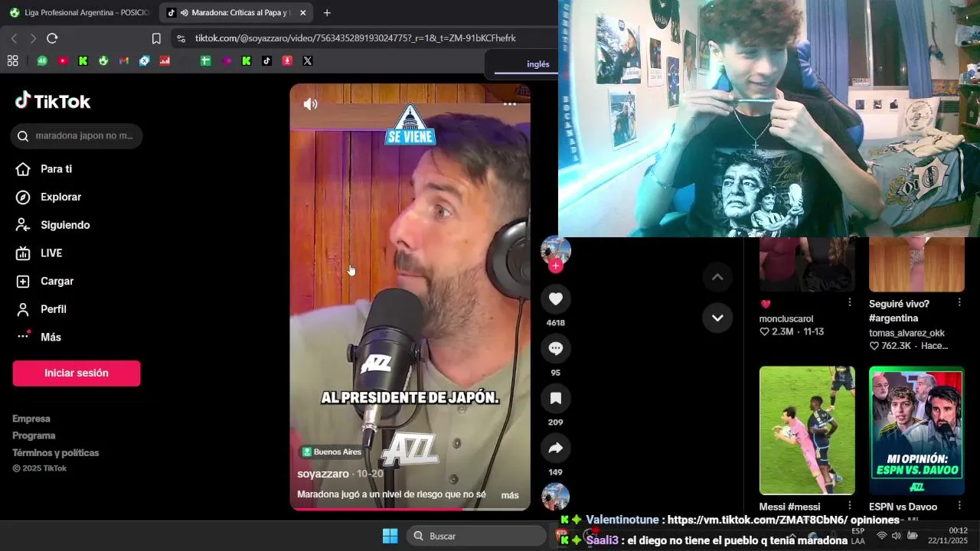
Task: Open the red download bookmark icon
Action: 287,60
